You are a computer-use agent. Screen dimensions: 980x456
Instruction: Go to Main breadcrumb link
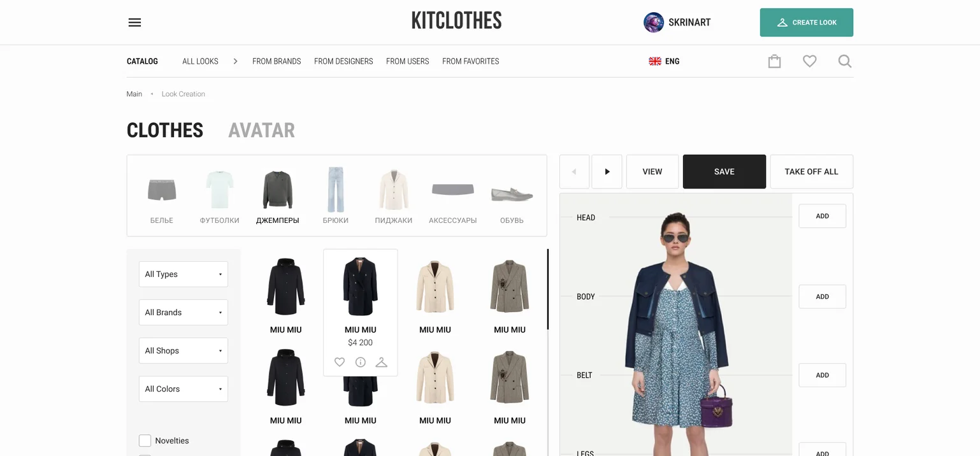[x=134, y=94]
